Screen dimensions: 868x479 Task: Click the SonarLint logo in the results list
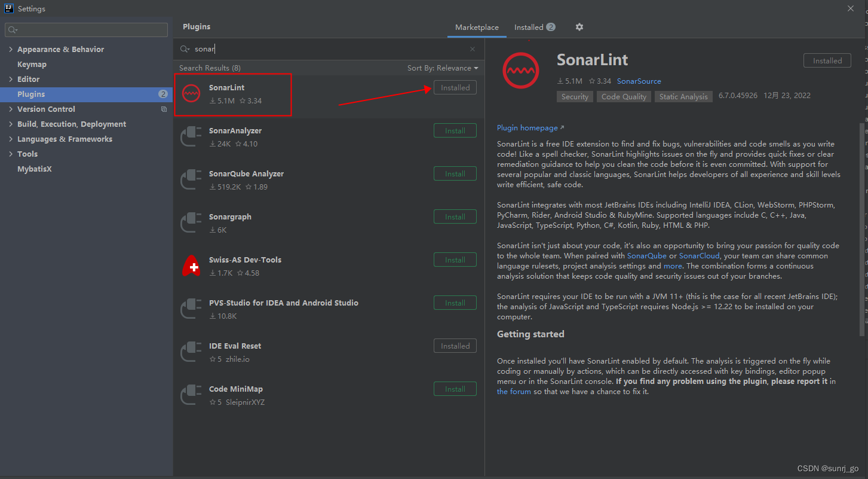(191, 94)
